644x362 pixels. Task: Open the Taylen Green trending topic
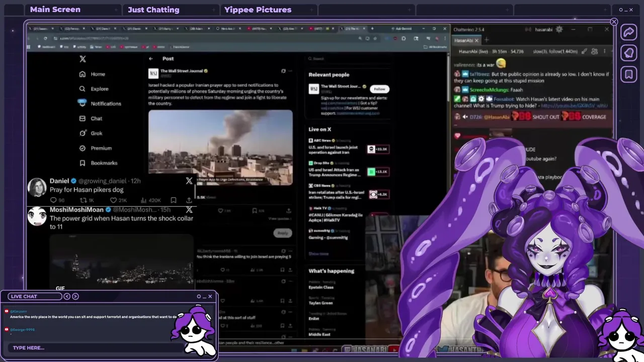320,303
